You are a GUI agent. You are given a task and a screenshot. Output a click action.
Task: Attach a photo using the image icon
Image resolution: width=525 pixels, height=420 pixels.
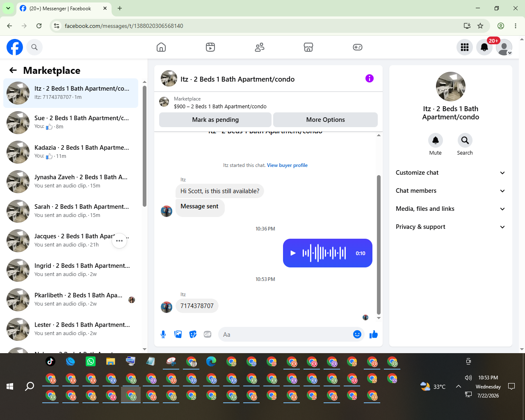(178, 334)
